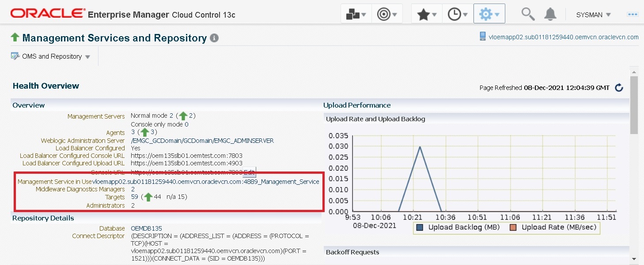
Task: Click the info icon beside page title
Action: point(214,38)
